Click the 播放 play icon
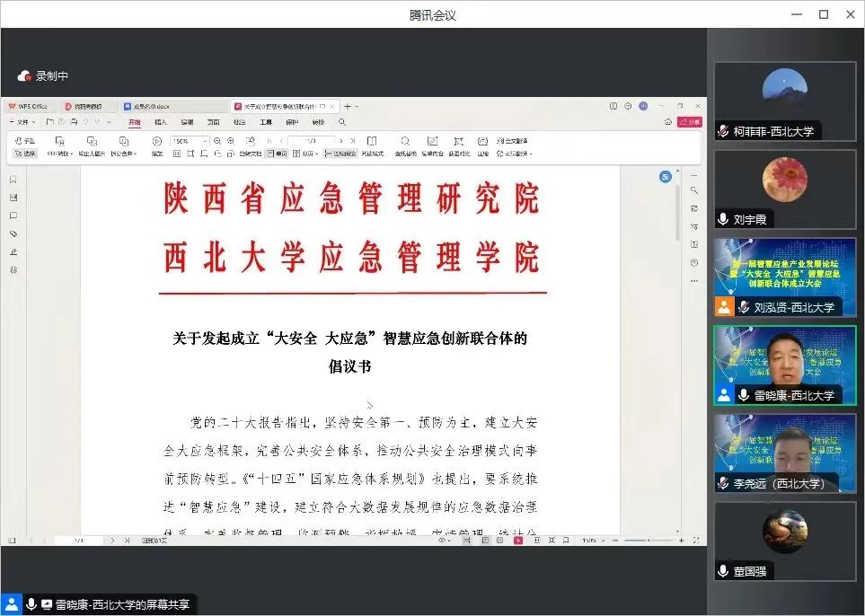Screen dimensions: 865x616 click(x=157, y=141)
